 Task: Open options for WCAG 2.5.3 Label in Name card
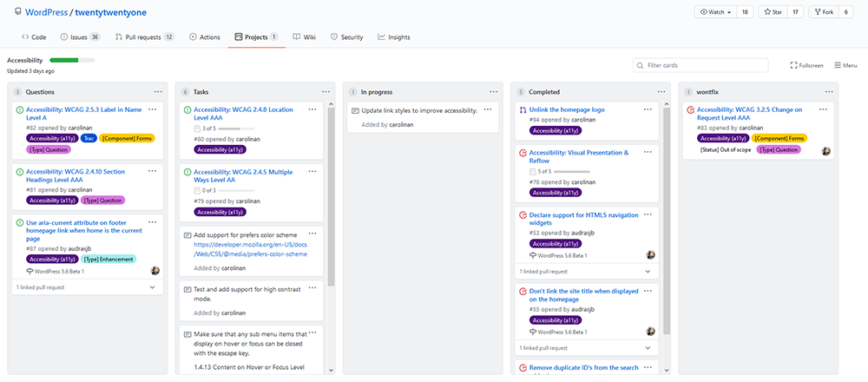point(152,109)
